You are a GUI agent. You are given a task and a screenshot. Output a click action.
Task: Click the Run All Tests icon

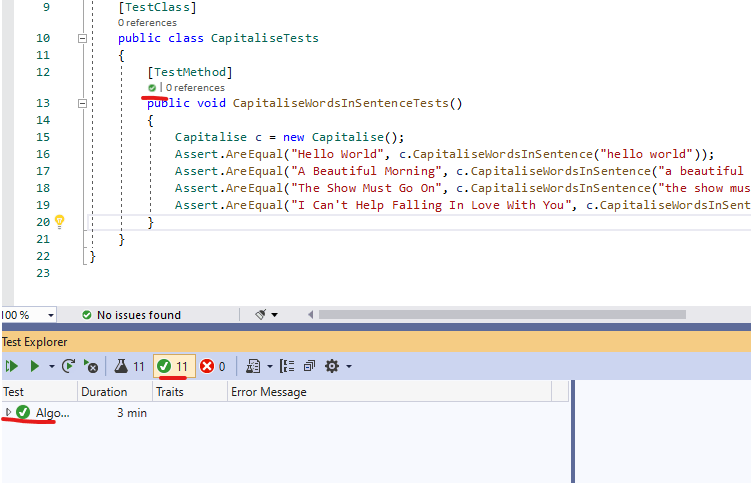point(12,366)
